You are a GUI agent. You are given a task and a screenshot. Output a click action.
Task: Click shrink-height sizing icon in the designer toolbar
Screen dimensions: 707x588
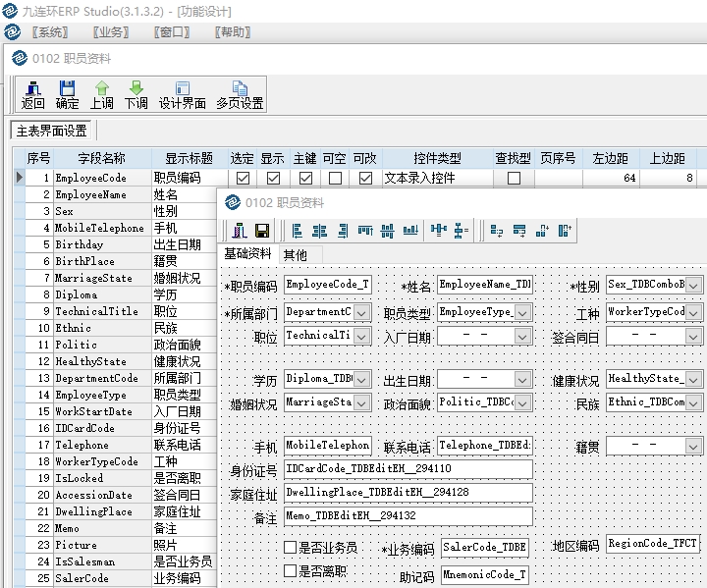click(542, 231)
